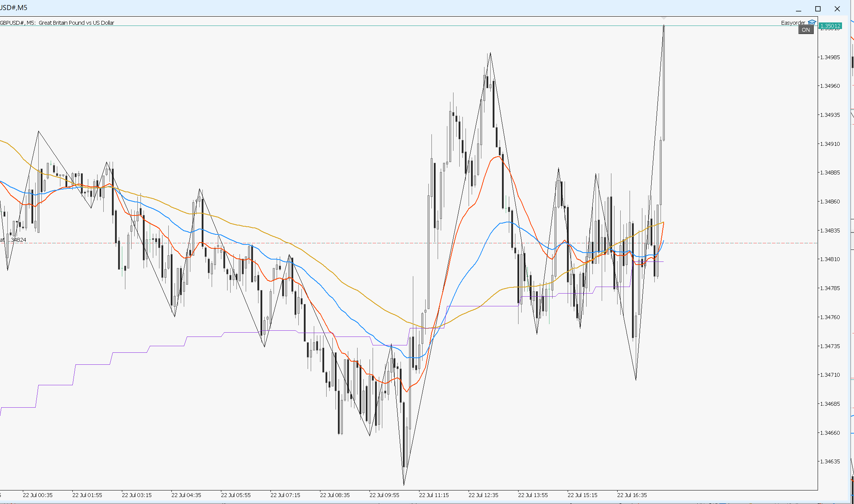
Task: Click the lowest zigzag trough near 09:55
Action: (x=404, y=485)
